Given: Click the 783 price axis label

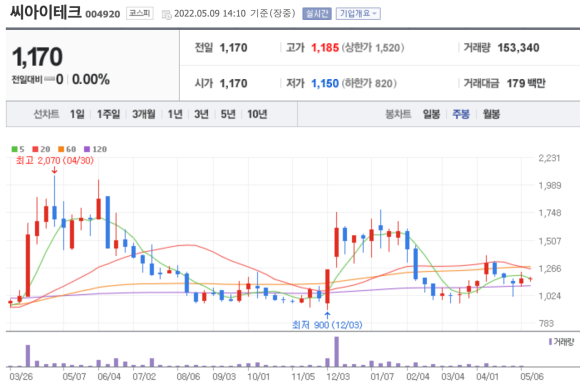Looking at the screenshot, I should [546, 324].
